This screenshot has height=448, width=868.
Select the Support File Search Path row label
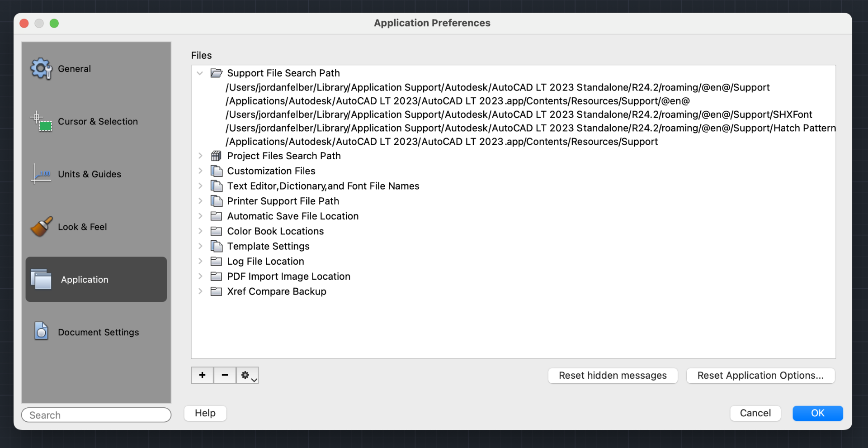(x=283, y=73)
